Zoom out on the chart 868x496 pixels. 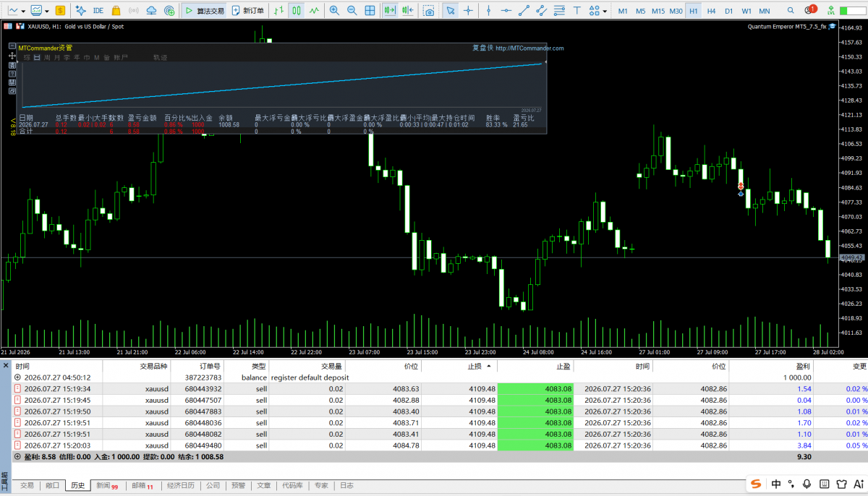pos(352,11)
